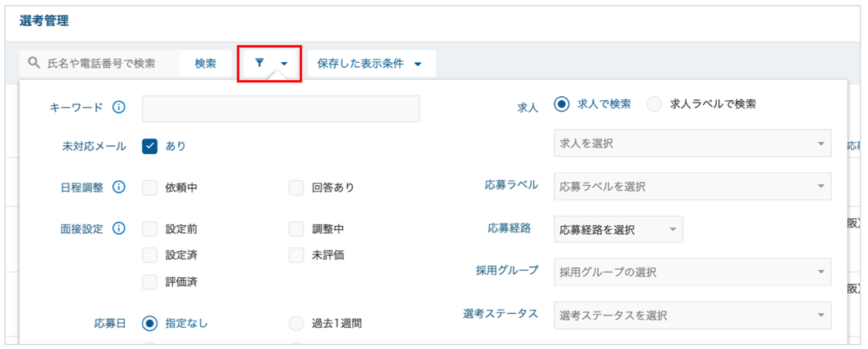The image size is (868, 349).
Task: Open the funnel filter icon dropdown
Action: coord(271,64)
